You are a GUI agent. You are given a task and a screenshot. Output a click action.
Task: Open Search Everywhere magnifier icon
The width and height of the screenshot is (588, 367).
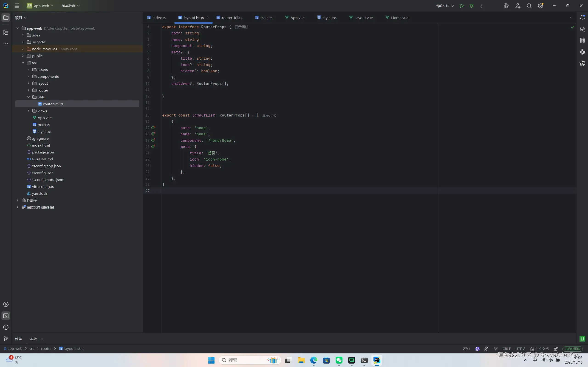click(x=529, y=6)
